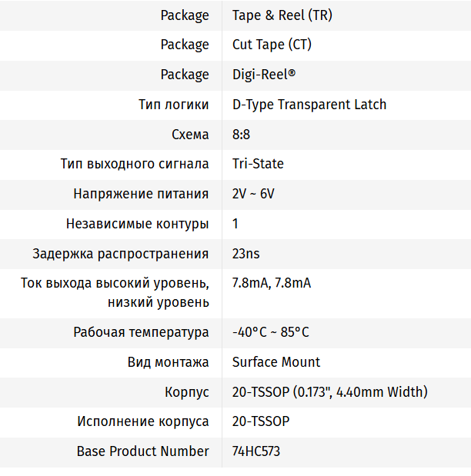Click the 7.8mA, 7.8mA current value
This screenshot has height=476, width=471.
pos(271,283)
